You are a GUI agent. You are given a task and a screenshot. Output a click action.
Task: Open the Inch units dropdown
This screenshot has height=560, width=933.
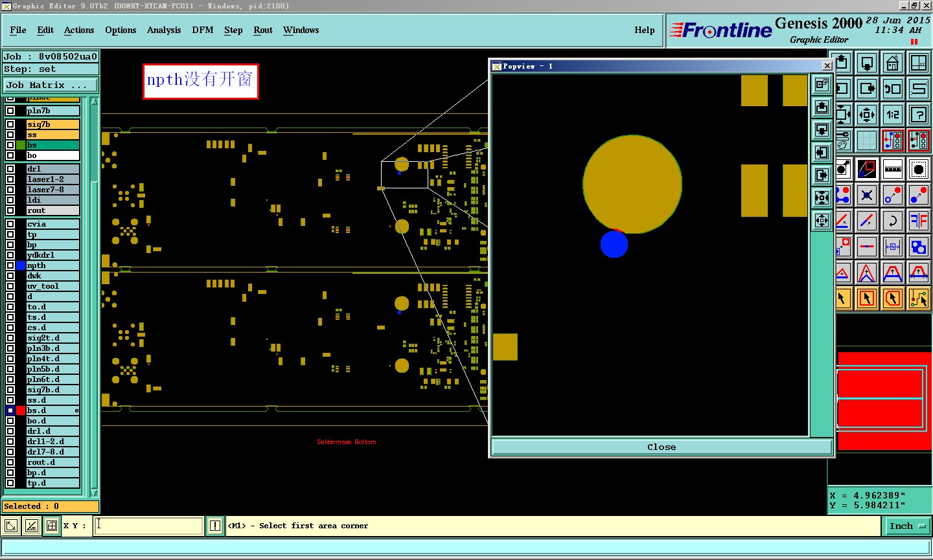click(907, 526)
